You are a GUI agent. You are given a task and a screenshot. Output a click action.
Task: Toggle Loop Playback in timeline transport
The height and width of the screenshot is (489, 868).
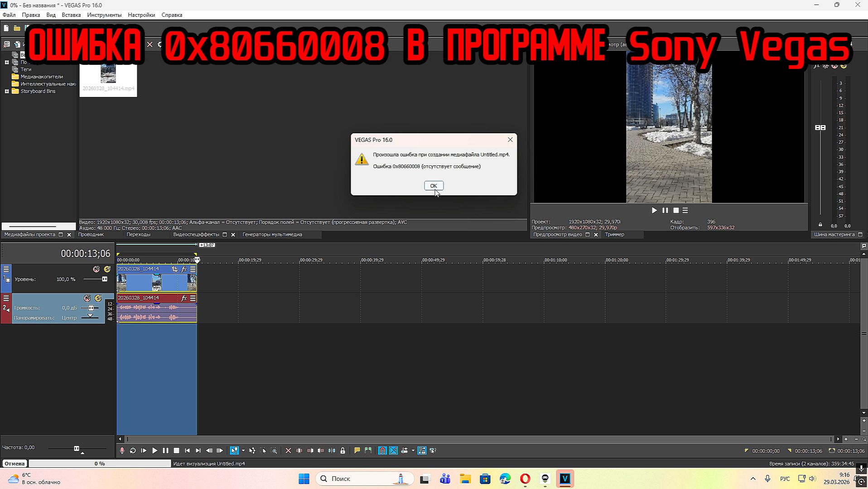pos(133,450)
